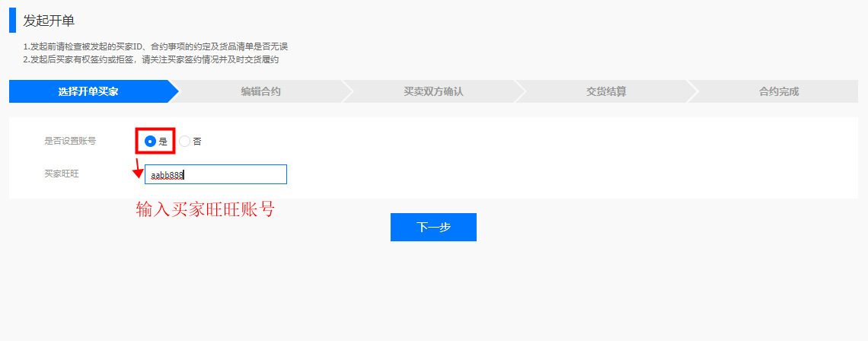The image size is (868, 341).
Task: Click the red downward arrow annotation
Action: (138, 169)
